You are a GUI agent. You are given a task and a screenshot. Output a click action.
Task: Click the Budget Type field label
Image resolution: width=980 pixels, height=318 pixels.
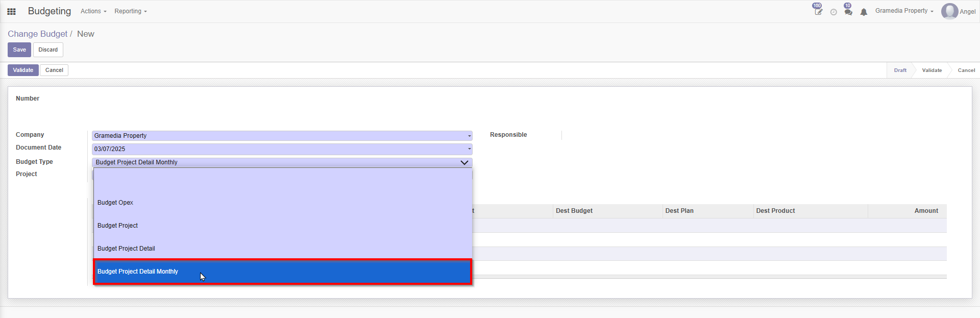(x=34, y=162)
